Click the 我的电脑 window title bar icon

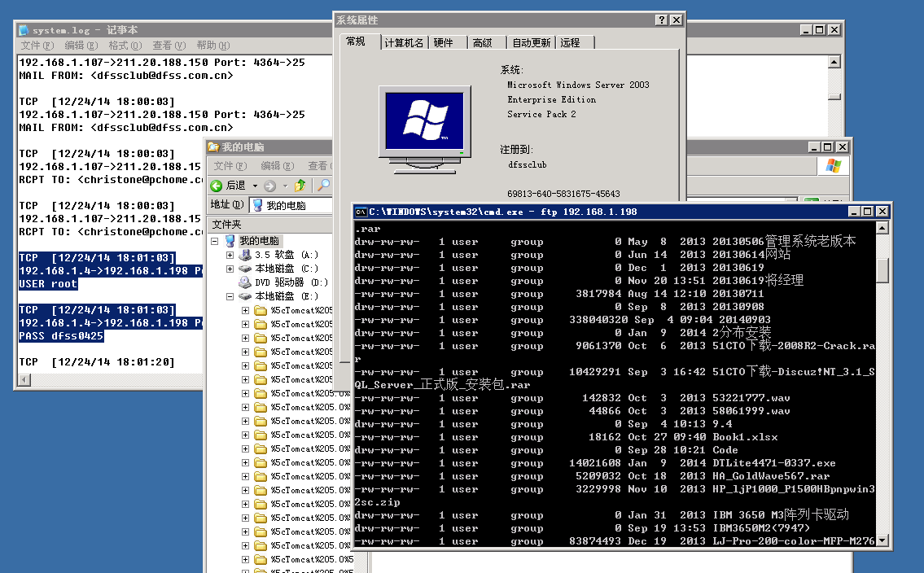[213, 147]
